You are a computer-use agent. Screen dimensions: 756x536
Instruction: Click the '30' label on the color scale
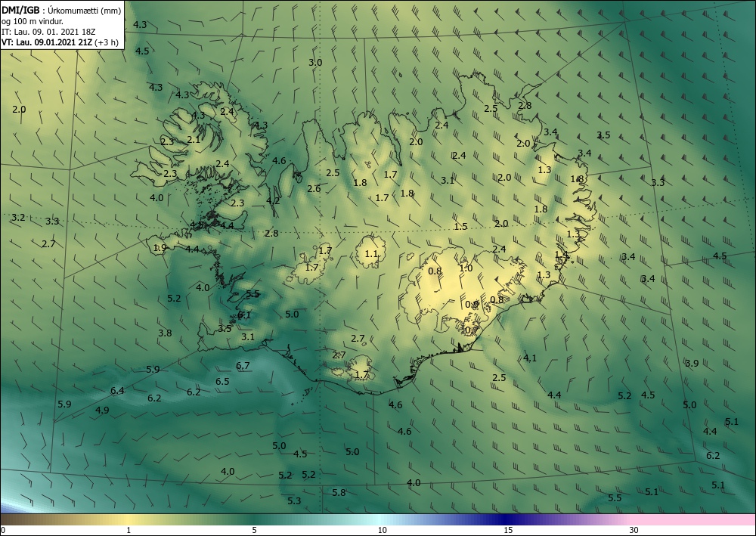click(634, 531)
